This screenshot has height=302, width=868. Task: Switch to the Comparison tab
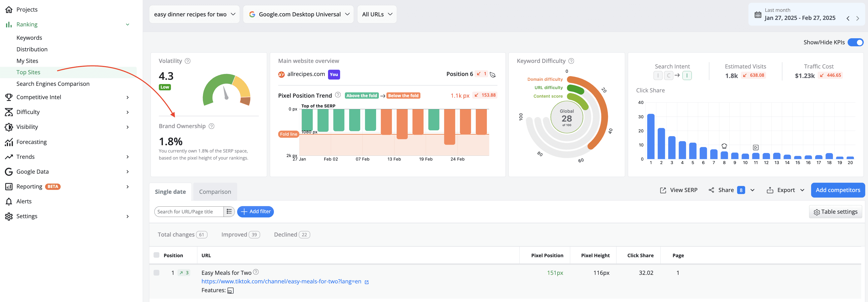pyautogui.click(x=215, y=192)
